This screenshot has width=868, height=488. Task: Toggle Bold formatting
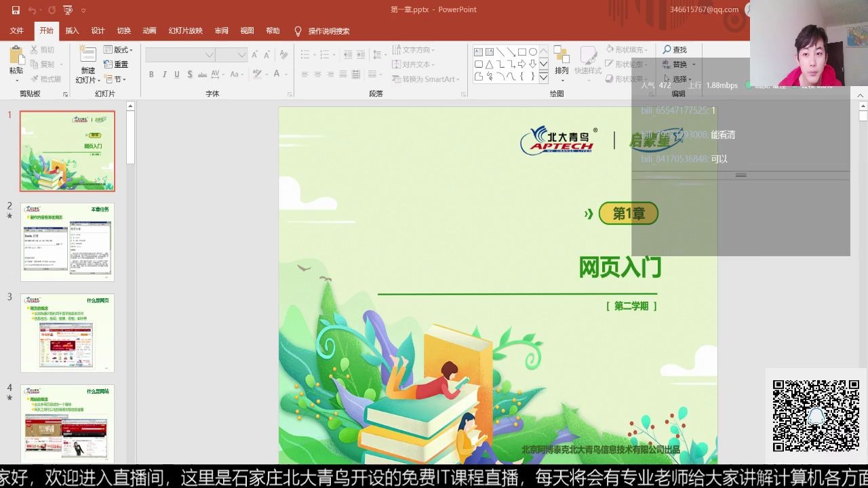[x=151, y=75]
